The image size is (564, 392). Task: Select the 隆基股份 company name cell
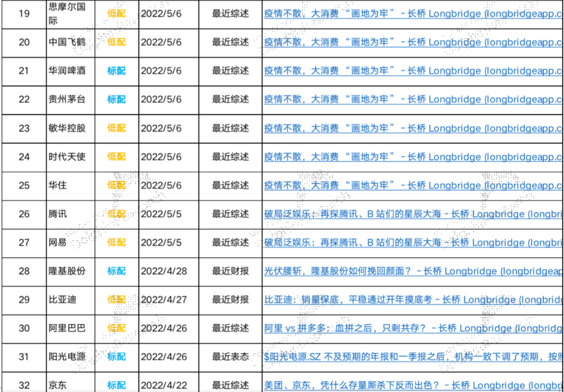pos(70,271)
